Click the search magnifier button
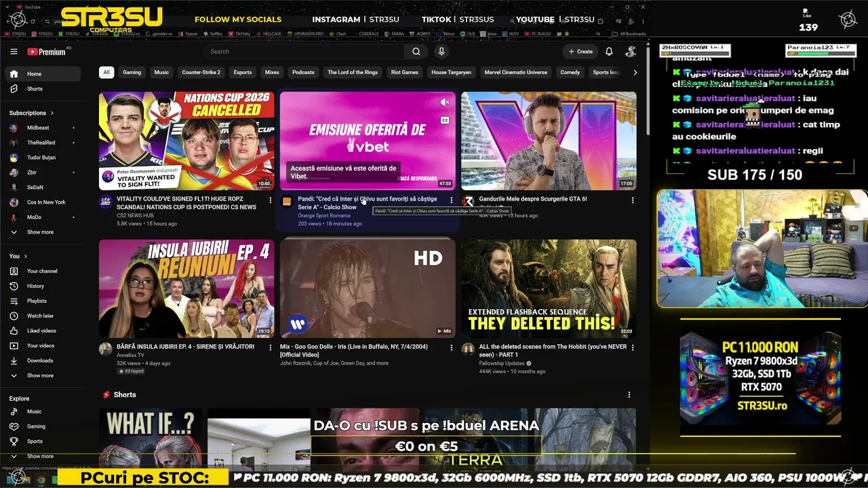The image size is (868, 488). coord(416,52)
